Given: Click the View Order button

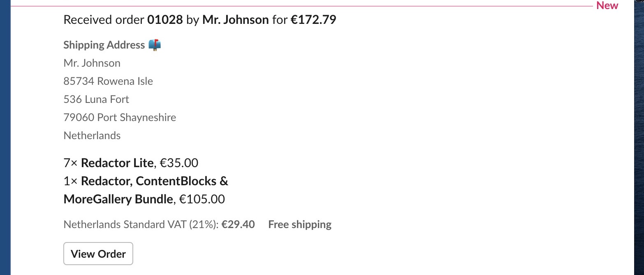Looking at the screenshot, I should pyautogui.click(x=98, y=254).
